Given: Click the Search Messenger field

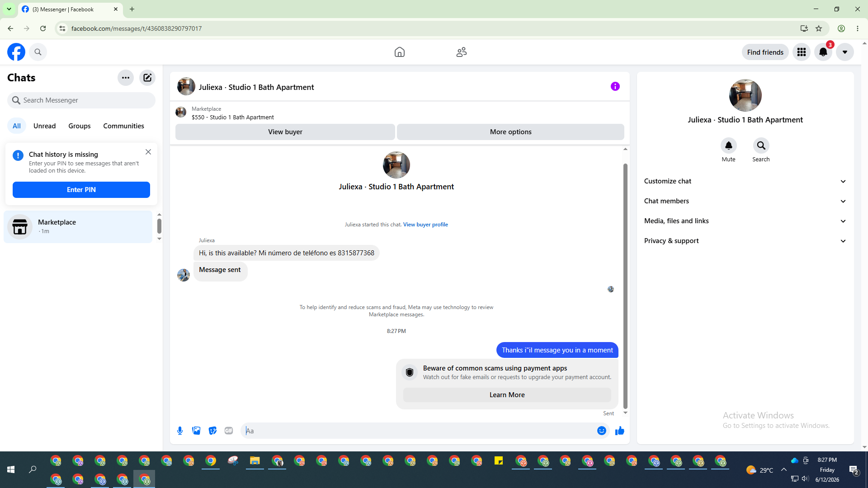Looking at the screenshot, I should (x=81, y=100).
